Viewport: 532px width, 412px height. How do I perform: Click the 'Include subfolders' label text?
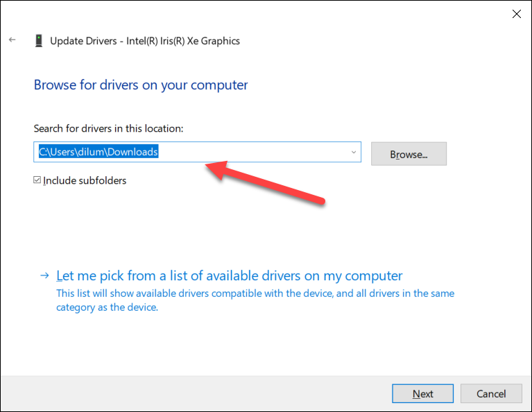[x=85, y=181]
